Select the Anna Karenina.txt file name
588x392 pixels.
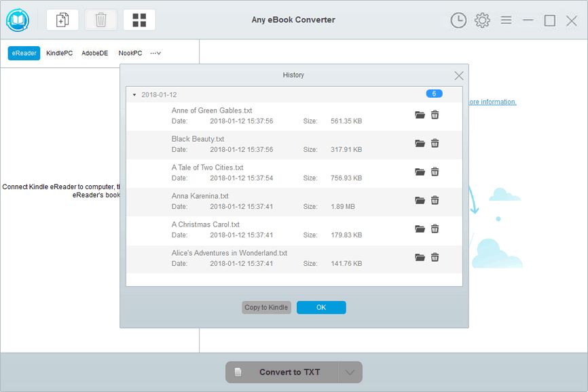(200, 196)
